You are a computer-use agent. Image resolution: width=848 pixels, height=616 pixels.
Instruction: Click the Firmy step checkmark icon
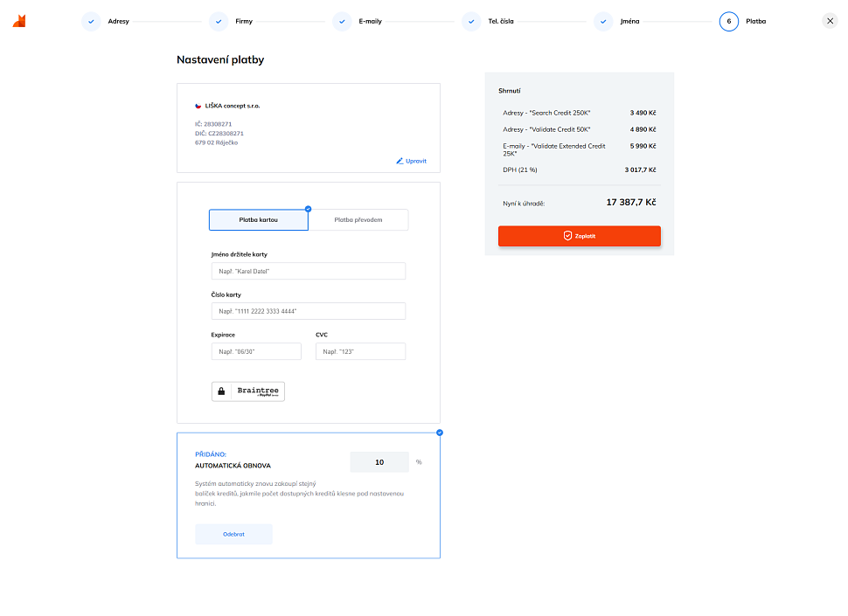(x=219, y=22)
